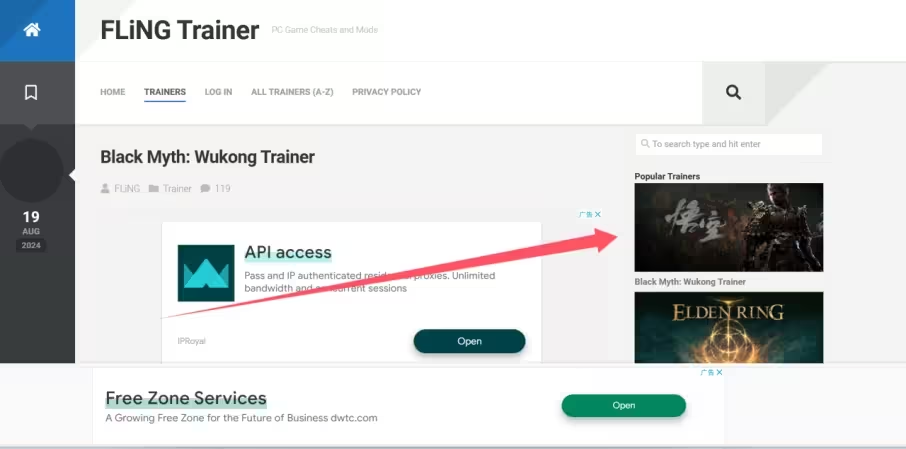
Task: Open Black Myth: Wukong thumbnail
Action: (x=729, y=227)
